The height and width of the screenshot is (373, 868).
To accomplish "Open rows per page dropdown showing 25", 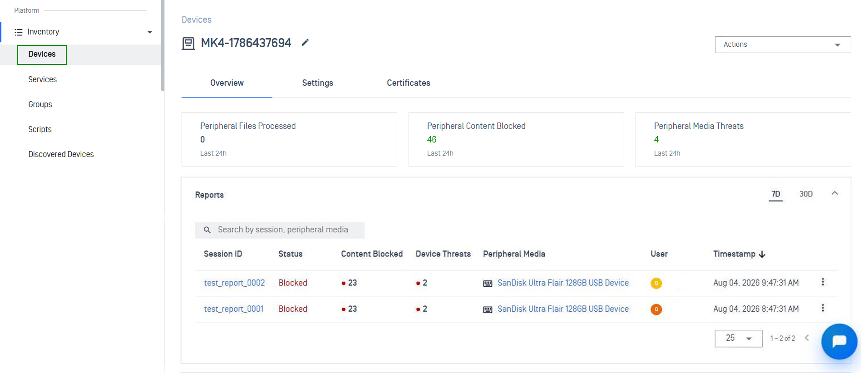I will 739,339.
